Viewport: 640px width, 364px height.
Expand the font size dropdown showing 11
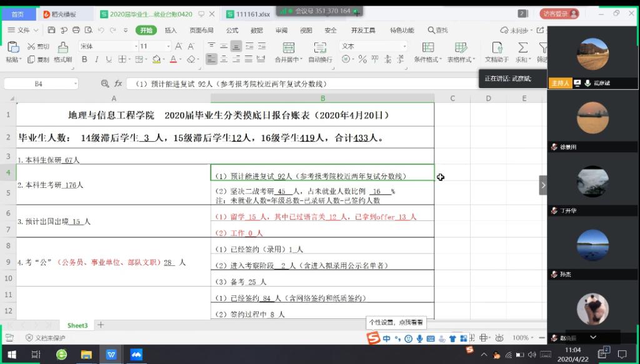[x=168, y=46]
